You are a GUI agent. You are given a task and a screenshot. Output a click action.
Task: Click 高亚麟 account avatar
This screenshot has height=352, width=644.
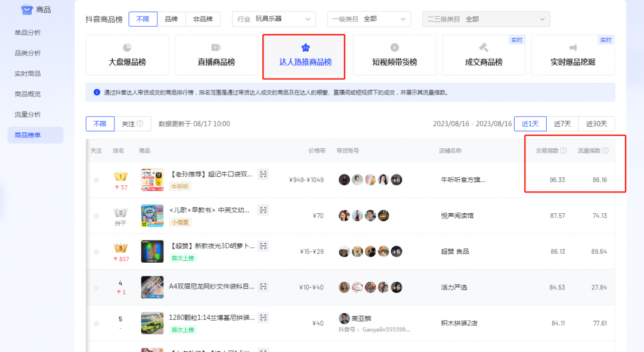click(344, 318)
